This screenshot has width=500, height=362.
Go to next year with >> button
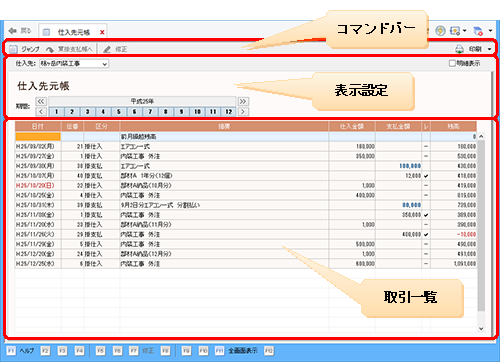pyautogui.click(x=243, y=101)
